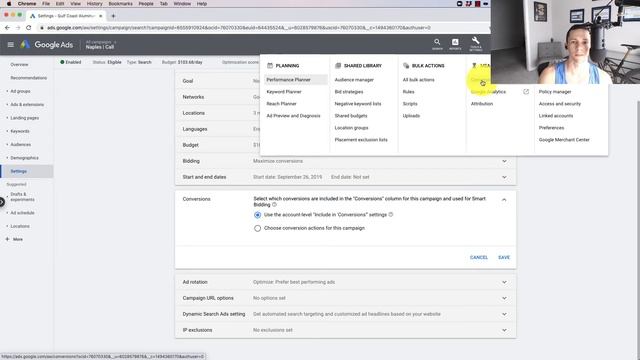Open the Bookmarks menu in macOS menu bar
This screenshot has width=640, height=360.
pos(120,4)
